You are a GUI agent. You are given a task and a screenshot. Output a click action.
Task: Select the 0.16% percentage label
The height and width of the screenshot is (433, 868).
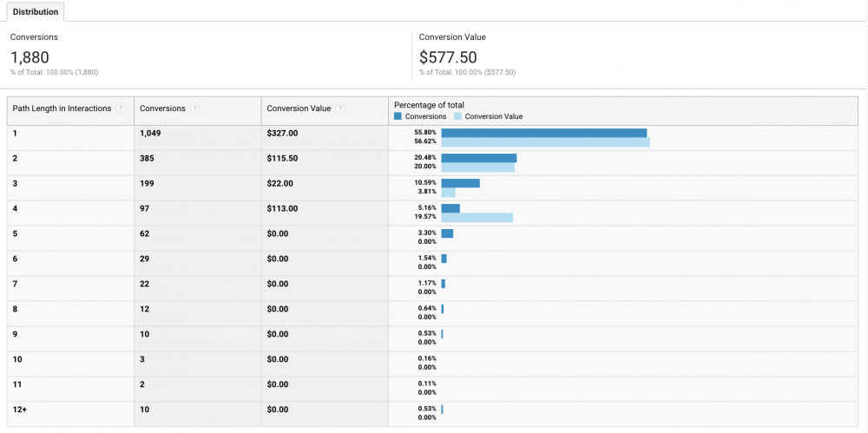pos(427,358)
